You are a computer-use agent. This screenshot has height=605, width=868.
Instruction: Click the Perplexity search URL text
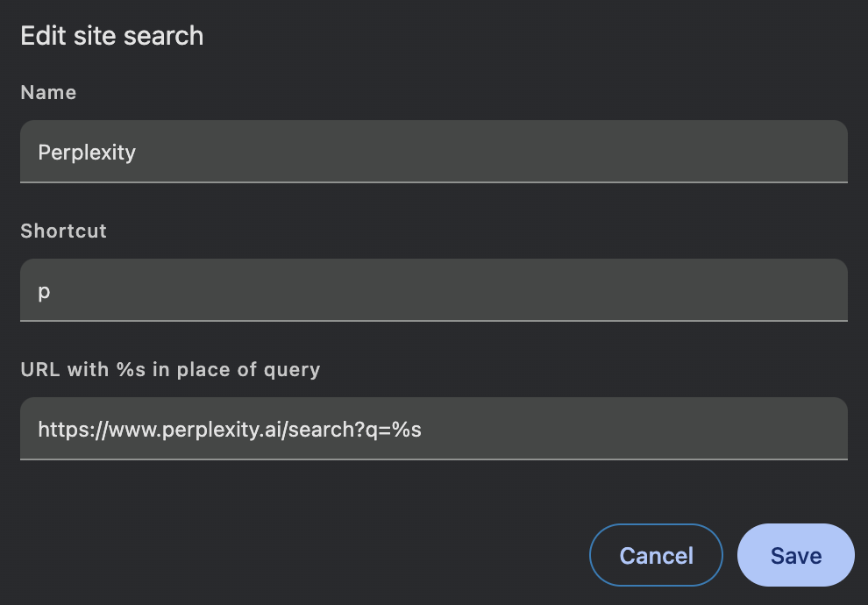click(230, 429)
